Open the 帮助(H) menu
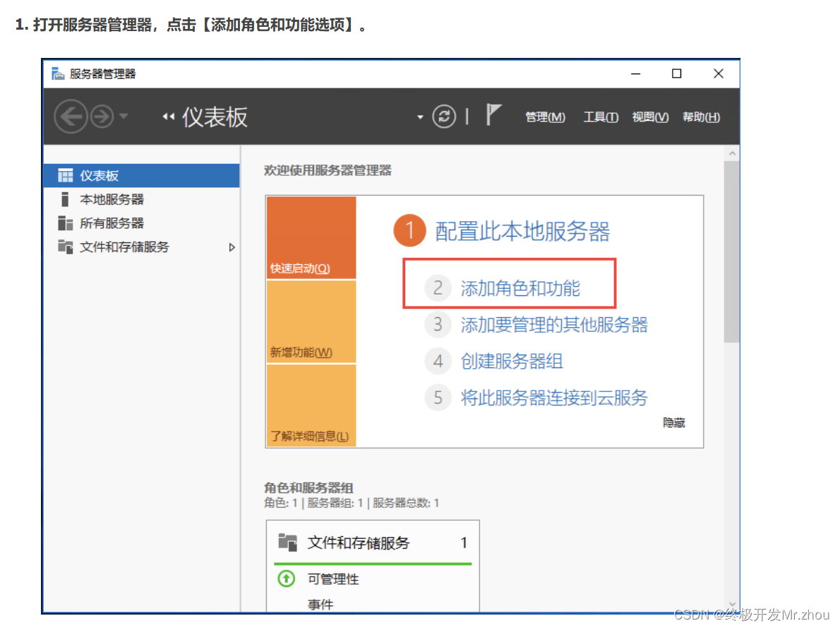Screen dimensions: 840x628 701,117
